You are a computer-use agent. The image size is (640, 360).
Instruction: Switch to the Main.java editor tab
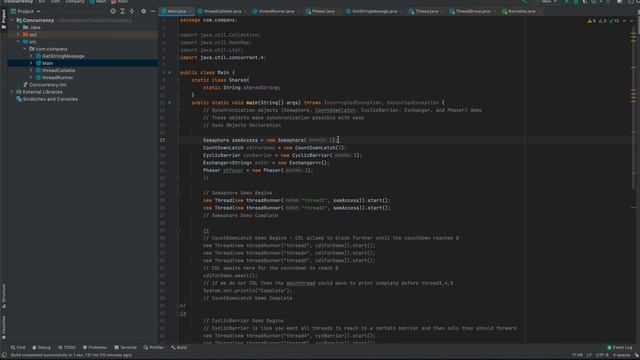tap(177, 11)
